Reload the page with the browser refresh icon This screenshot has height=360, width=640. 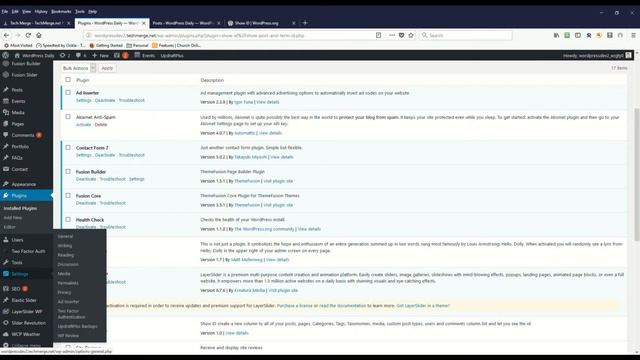click(28, 36)
